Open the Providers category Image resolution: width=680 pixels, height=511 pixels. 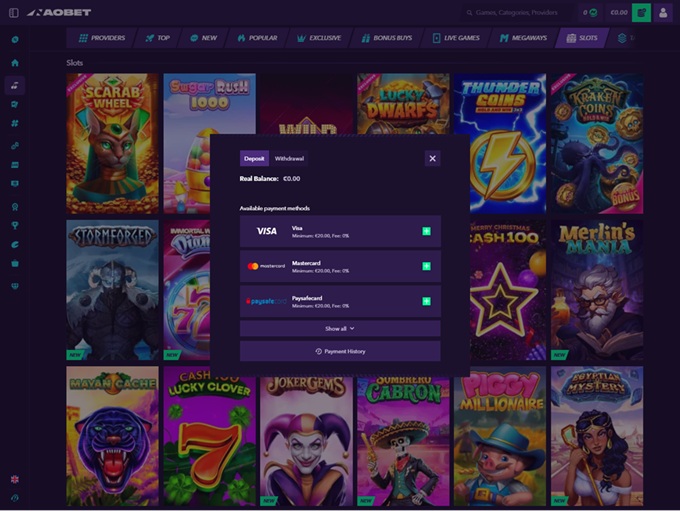point(101,38)
